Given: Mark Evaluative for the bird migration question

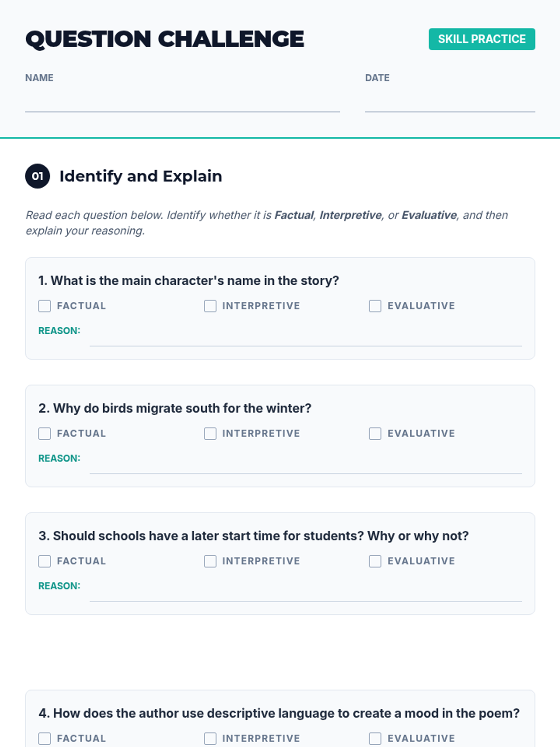Looking at the screenshot, I should click(375, 434).
